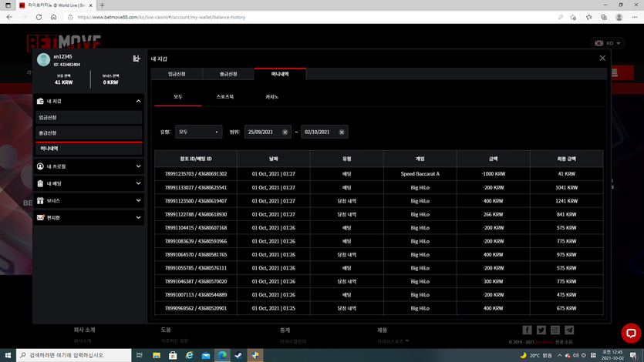Clear the 02/10/2021 end date
Viewport: 644px width, 362px height.
click(342, 132)
